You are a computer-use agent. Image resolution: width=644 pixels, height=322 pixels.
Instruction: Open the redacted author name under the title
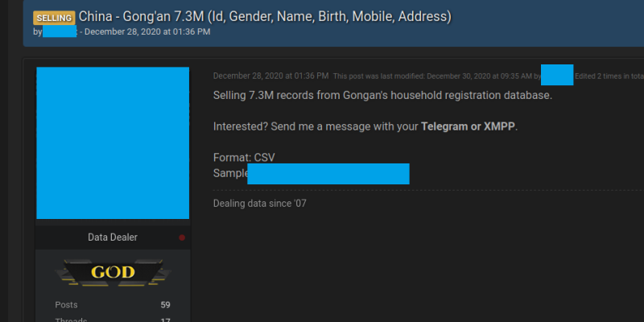click(60, 31)
